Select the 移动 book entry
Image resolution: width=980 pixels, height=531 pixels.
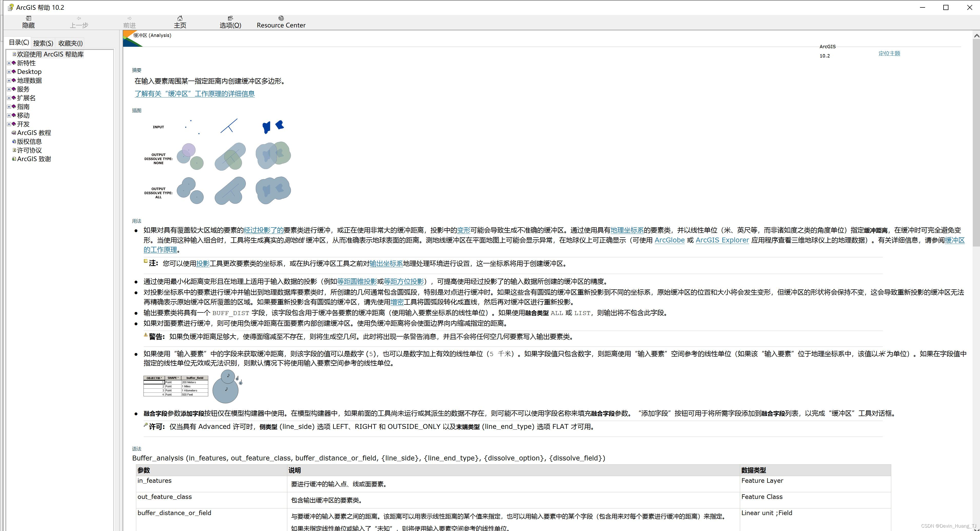pos(23,116)
